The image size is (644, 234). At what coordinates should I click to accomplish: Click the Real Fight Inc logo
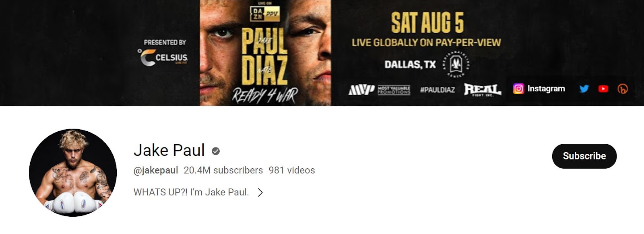click(x=482, y=89)
